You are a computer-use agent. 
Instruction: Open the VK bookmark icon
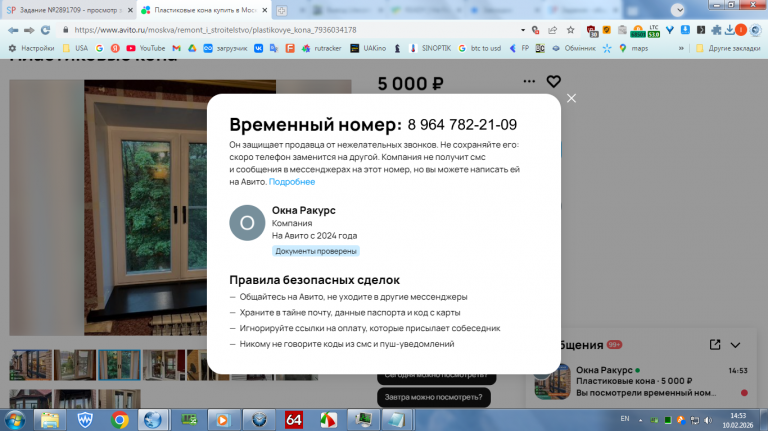258,48
